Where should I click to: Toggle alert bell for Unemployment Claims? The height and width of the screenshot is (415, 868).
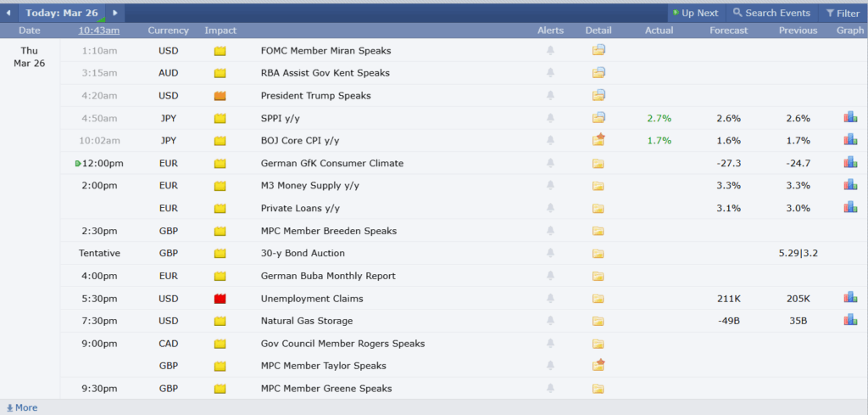coord(550,299)
